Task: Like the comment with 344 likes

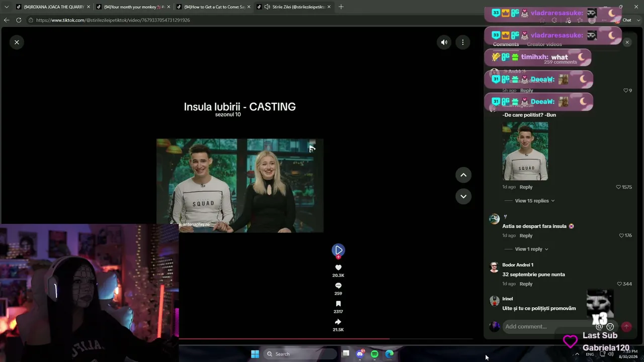Action: click(x=624, y=284)
